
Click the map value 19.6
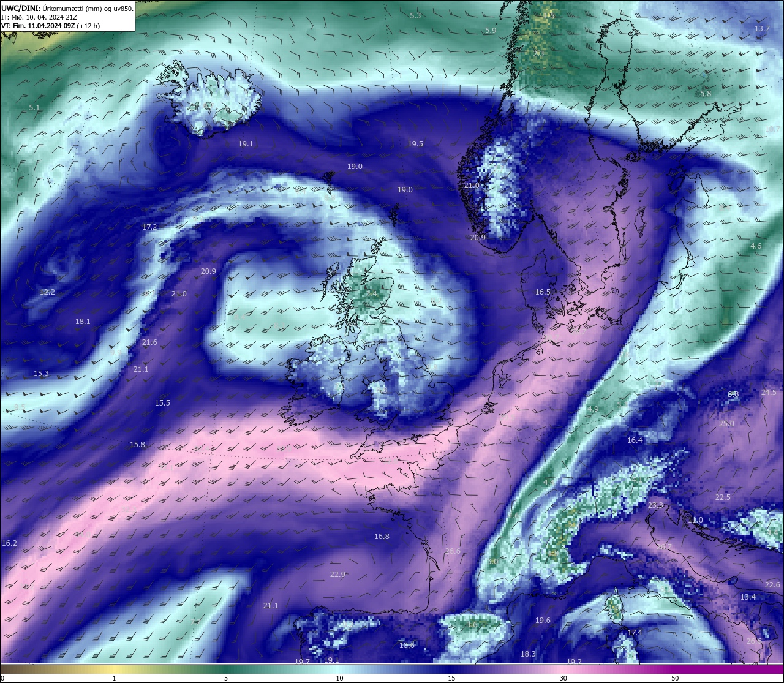[x=543, y=620]
